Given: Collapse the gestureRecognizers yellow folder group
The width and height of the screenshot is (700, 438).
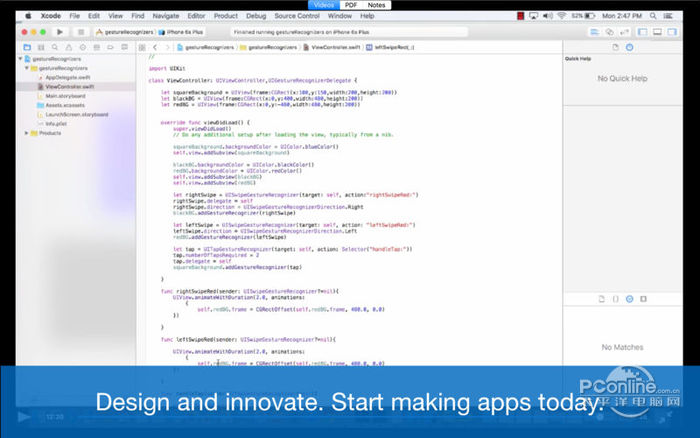Looking at the screenshot, I should (27, 68).
